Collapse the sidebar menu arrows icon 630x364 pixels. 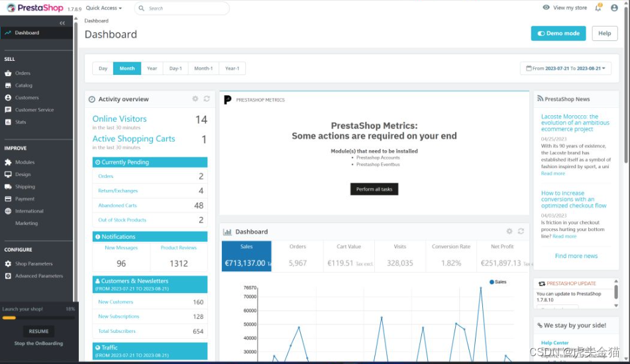coord(62,23)
